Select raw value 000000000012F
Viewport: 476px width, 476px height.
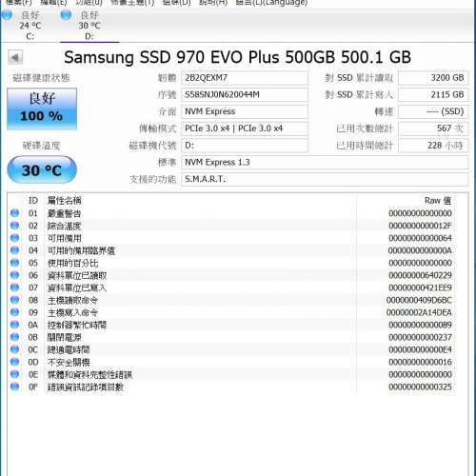click(420, 226)
